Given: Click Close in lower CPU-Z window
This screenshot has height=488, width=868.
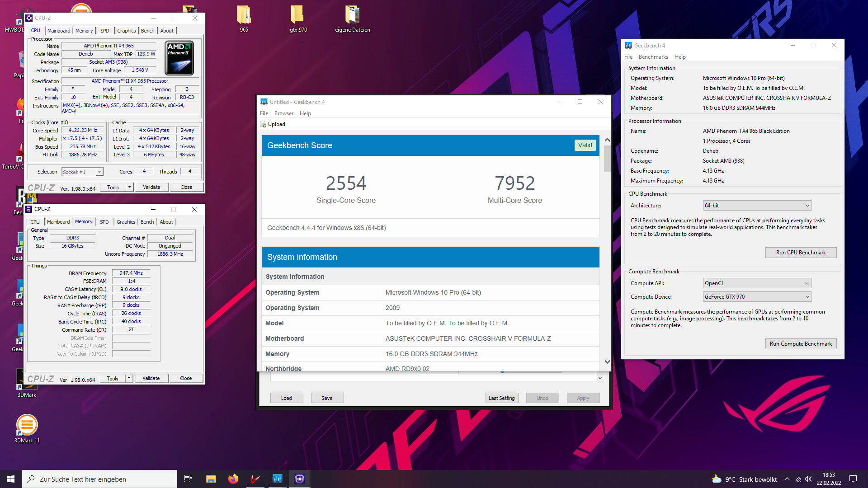Looking at the screenshot, I should (186, 378).
